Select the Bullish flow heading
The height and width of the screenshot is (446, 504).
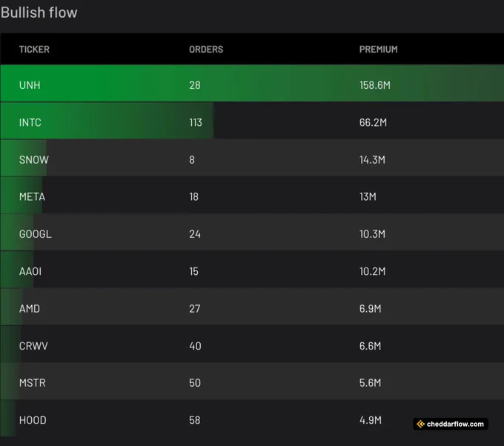pyautogui.click(x=39, y=13)
